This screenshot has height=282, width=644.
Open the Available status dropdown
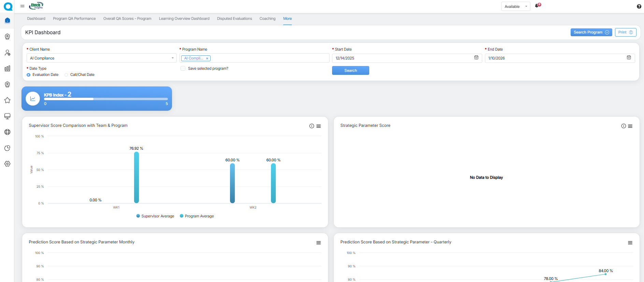point(515,6)
